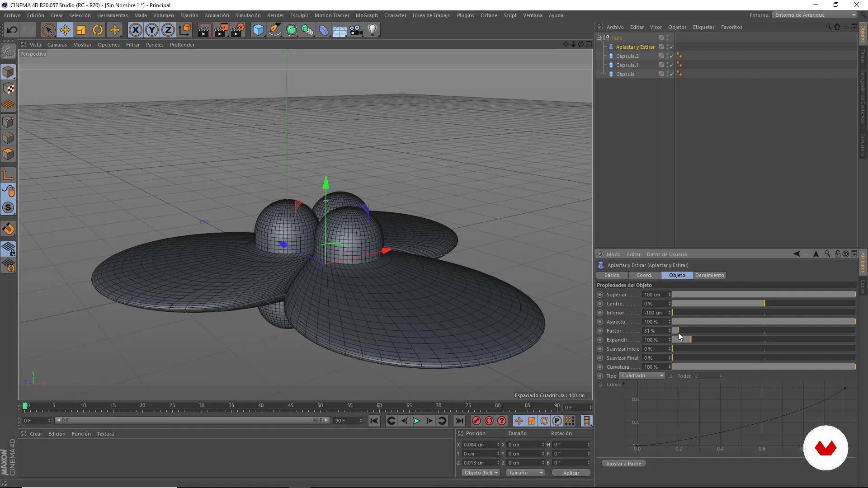Toggle Snap enable icon in sidebar

[x=9, y=208]
